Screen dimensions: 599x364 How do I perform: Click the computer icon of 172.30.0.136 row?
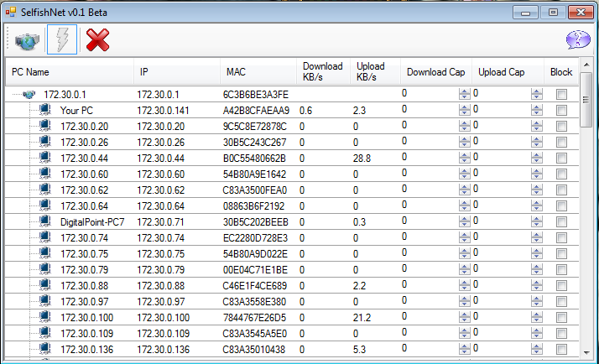tap(45, 349)
